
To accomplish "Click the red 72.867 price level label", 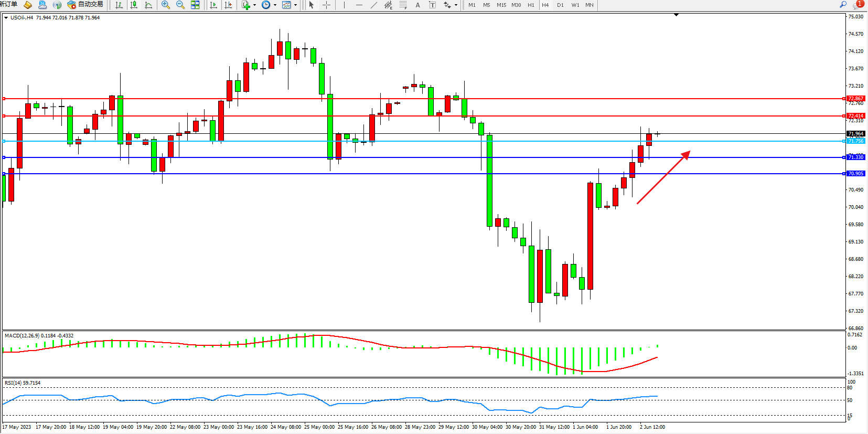I will tap(855, 99).
